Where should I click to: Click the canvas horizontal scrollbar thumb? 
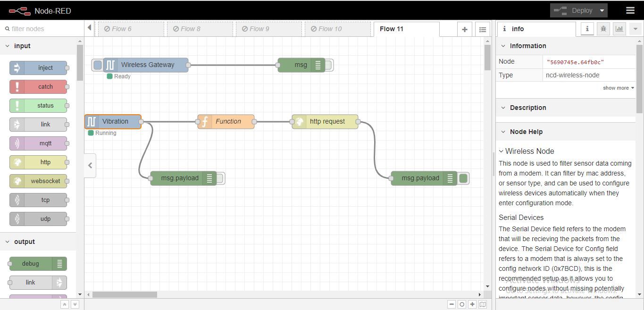pos(125,294)
